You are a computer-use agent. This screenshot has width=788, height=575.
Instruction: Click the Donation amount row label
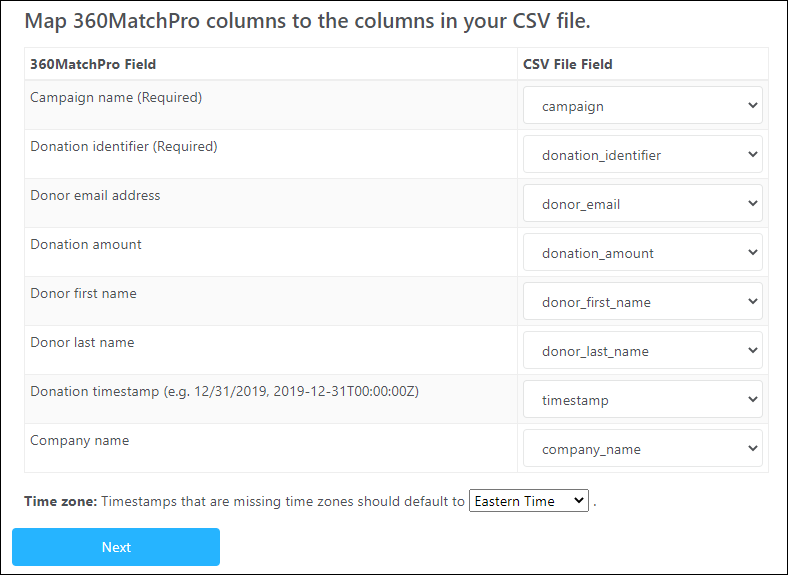(86, 245)
